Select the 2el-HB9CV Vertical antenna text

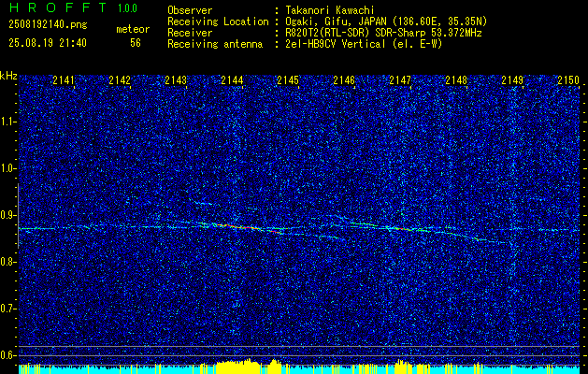(363, 44)
